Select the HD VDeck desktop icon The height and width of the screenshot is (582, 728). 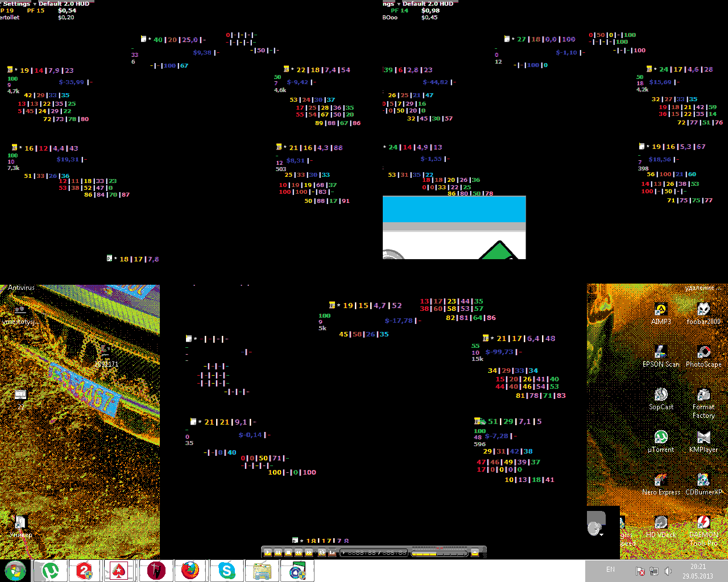pyautogui.click(x=661, y=526)
